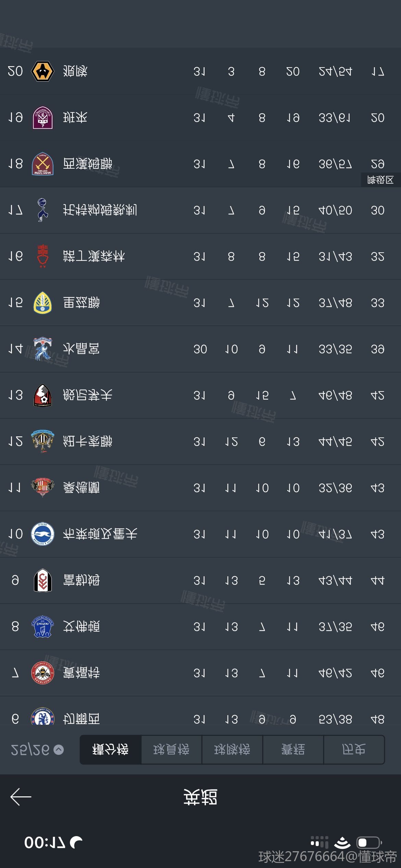Open the Leeds United crest
Screen dimensions: 401x868
[42, 303]
